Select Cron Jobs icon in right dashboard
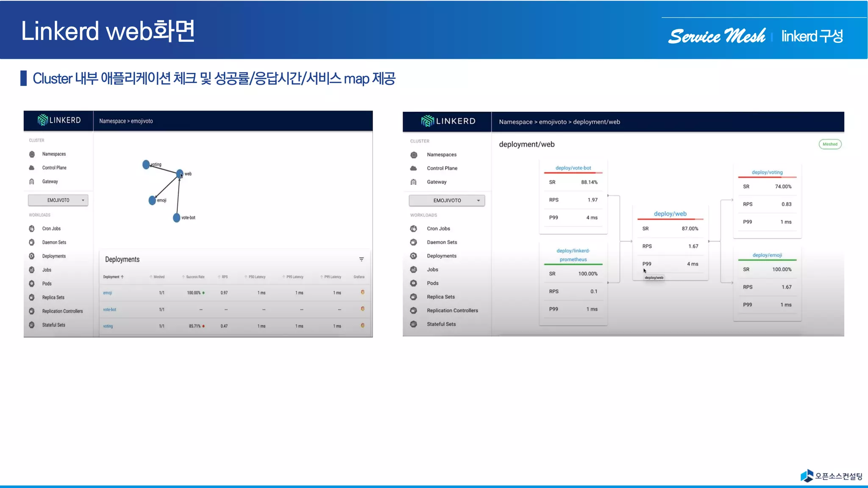The height and width of the screenshot is (488, 868). pyautogui.click(x=414, y=229)
